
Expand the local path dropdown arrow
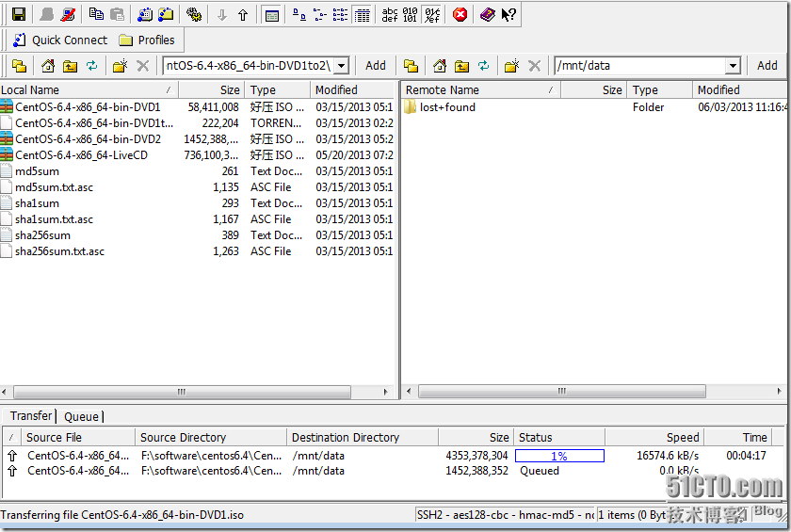[x=342, y=66]
